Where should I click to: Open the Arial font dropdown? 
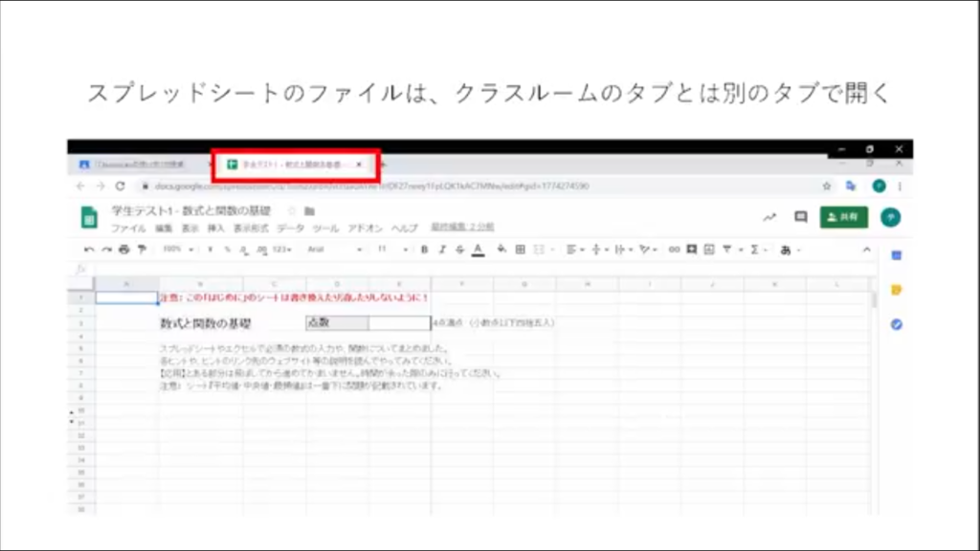click(334, 250)
